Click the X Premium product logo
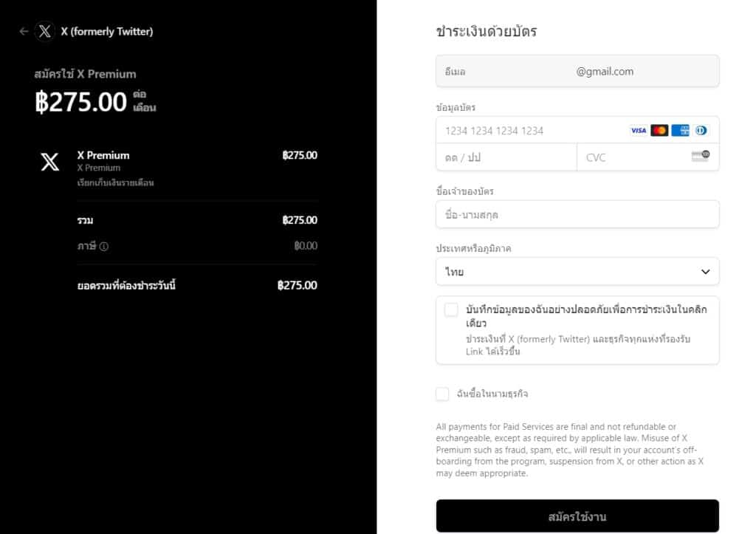 49,162
